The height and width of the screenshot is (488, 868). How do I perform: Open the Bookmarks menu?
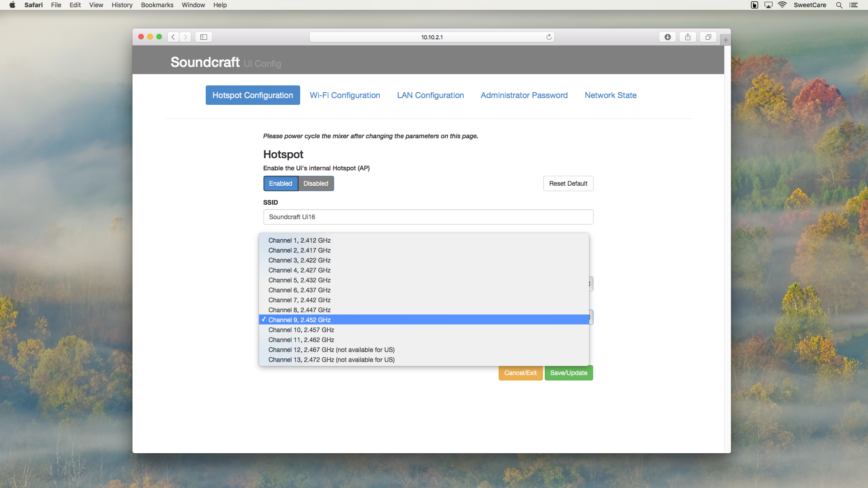click(157, 5)
